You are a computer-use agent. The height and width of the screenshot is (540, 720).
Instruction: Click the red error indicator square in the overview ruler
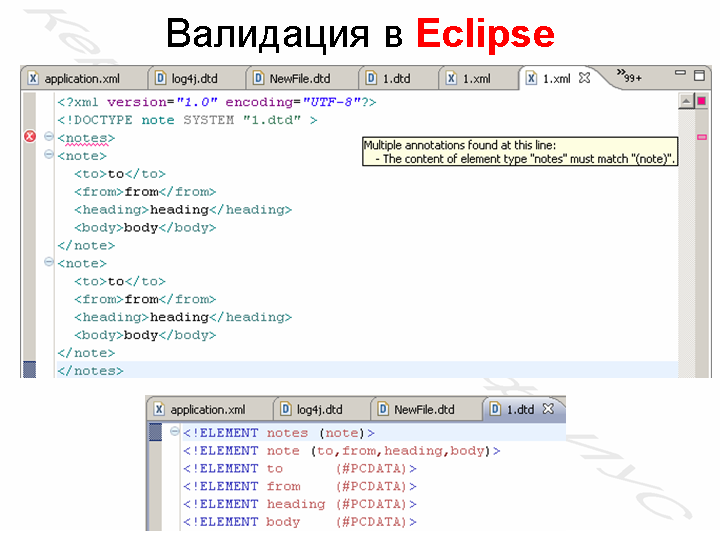[x=702, y=101]
